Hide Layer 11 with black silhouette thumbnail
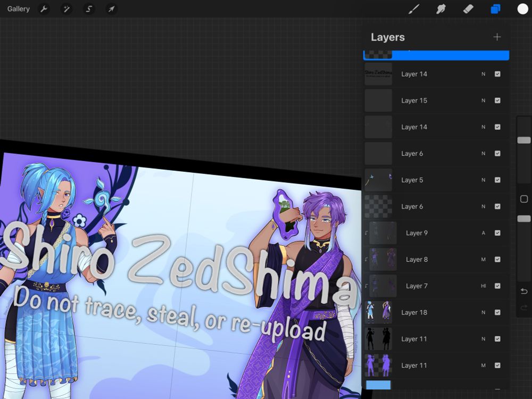The width and height of the screenshot is (532, 399). click(497, 338)
